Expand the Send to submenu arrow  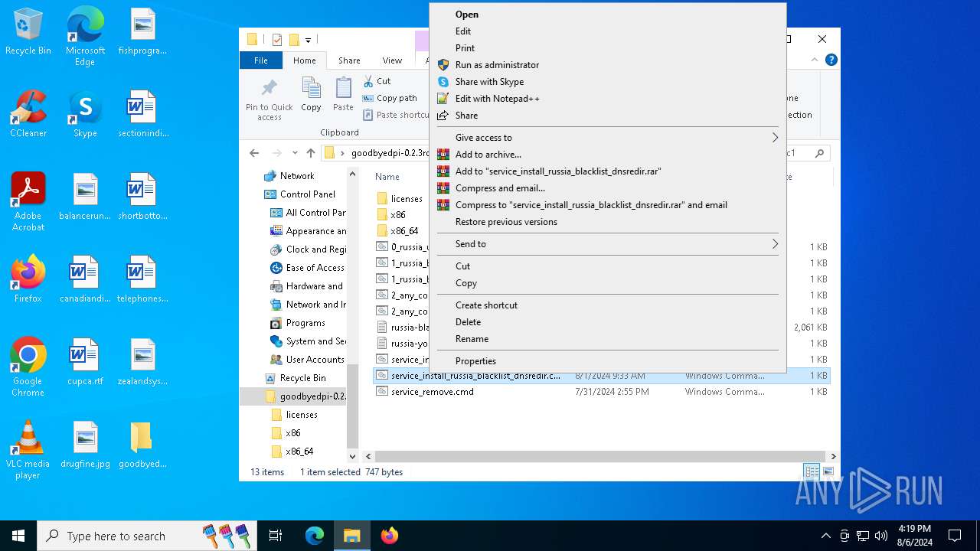(775, 244)
